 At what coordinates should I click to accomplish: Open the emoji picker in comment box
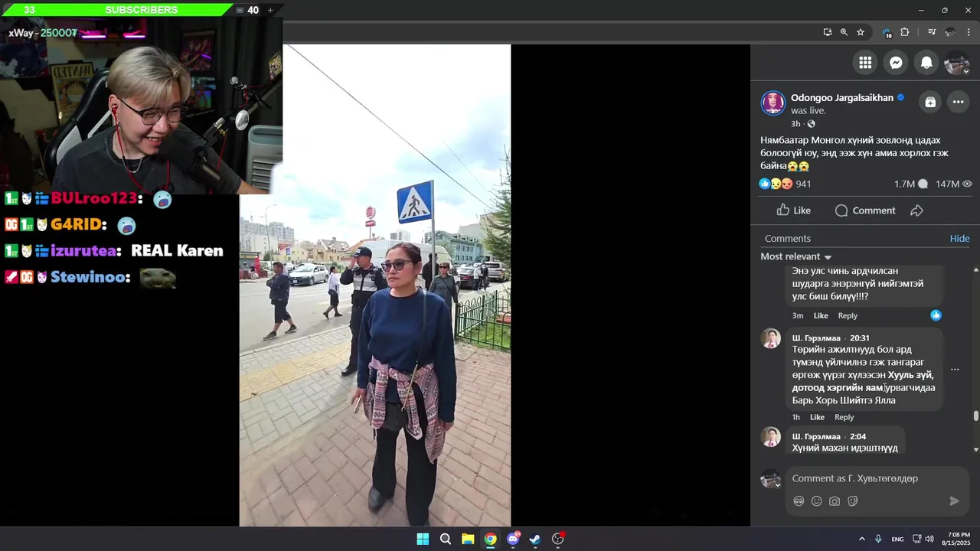[817, 501]
